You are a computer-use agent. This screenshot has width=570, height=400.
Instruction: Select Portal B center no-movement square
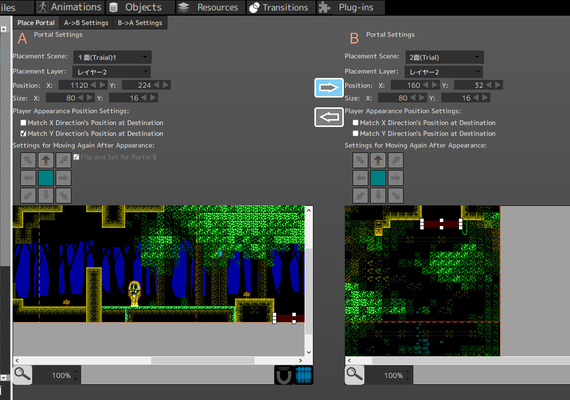point(378,178)
